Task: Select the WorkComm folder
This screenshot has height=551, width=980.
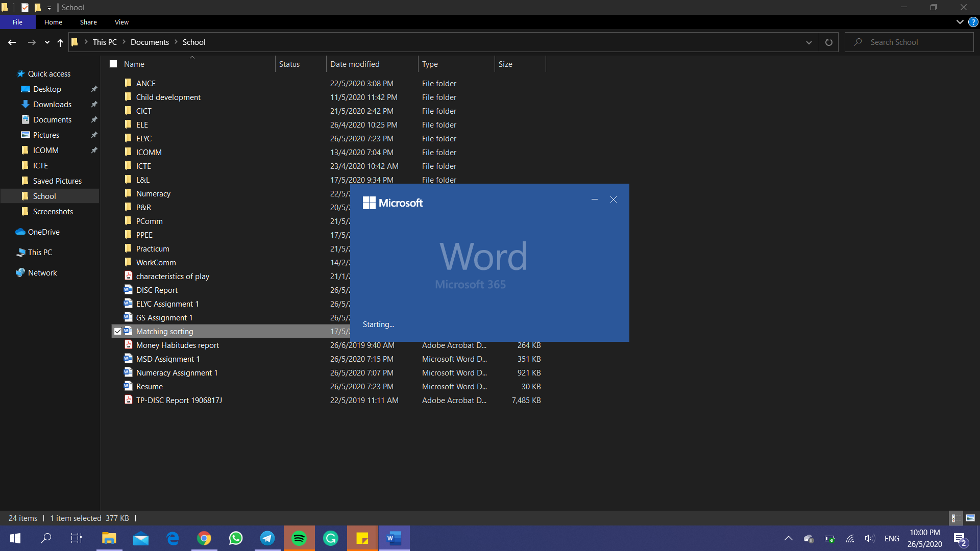Action: click(156, 263)
